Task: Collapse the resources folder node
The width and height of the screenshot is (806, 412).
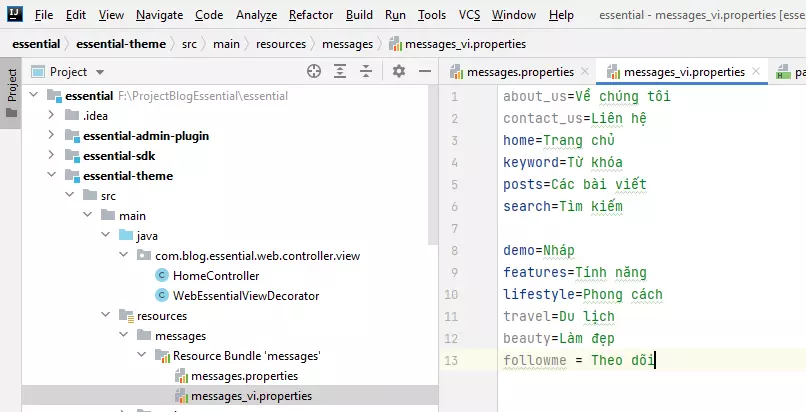Action: tap(107, 316)
